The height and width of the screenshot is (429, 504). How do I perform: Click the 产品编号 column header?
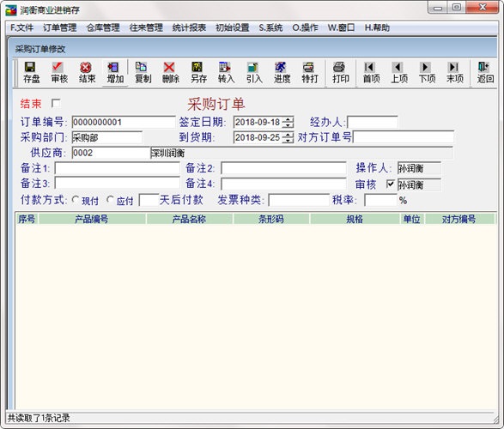92,219
